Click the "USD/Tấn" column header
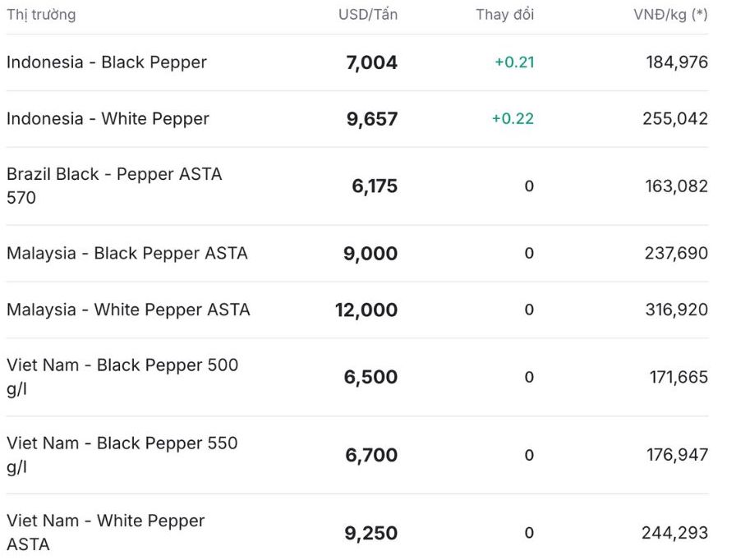736x560 pixels. (368, 15)
